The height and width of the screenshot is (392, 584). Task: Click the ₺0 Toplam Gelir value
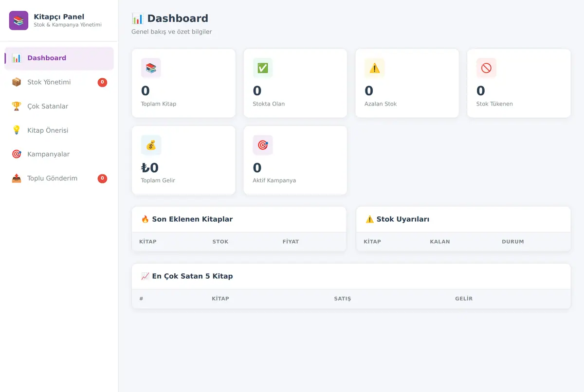[x=150, y=168]
